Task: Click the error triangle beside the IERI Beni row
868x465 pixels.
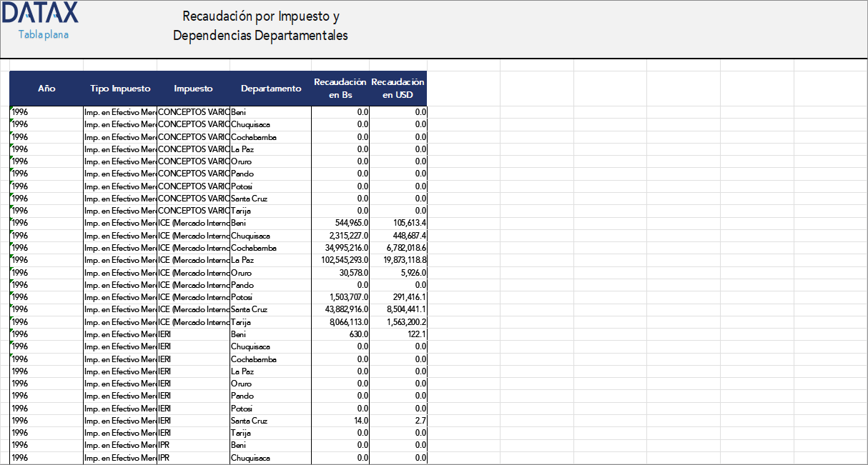Action: pyautogui.click(x=11, y=331)
